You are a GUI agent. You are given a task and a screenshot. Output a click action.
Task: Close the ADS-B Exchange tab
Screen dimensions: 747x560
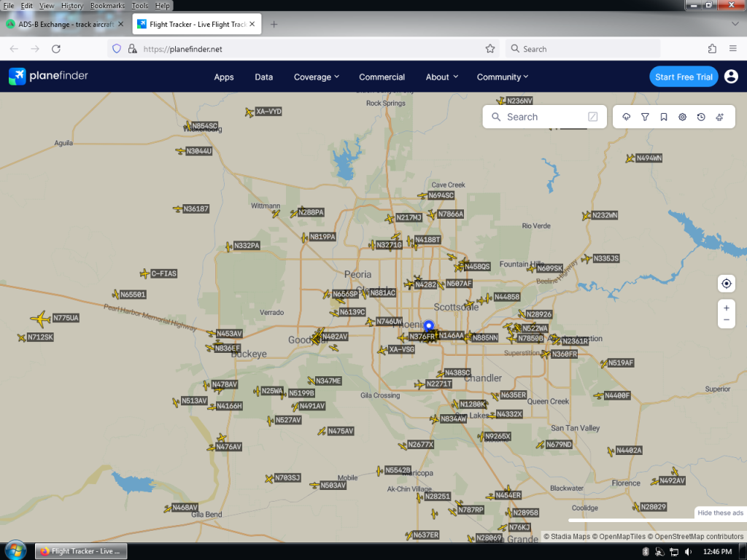coord(120,24)
